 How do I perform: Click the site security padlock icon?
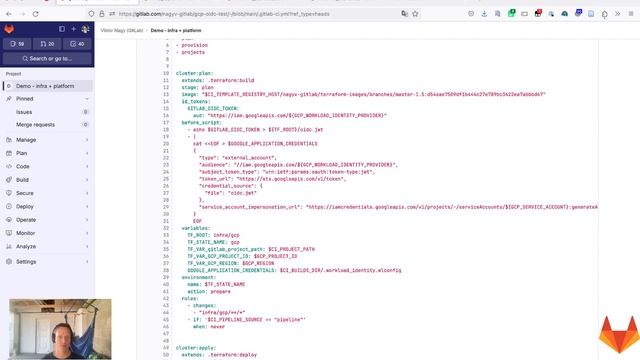[102, 14]
